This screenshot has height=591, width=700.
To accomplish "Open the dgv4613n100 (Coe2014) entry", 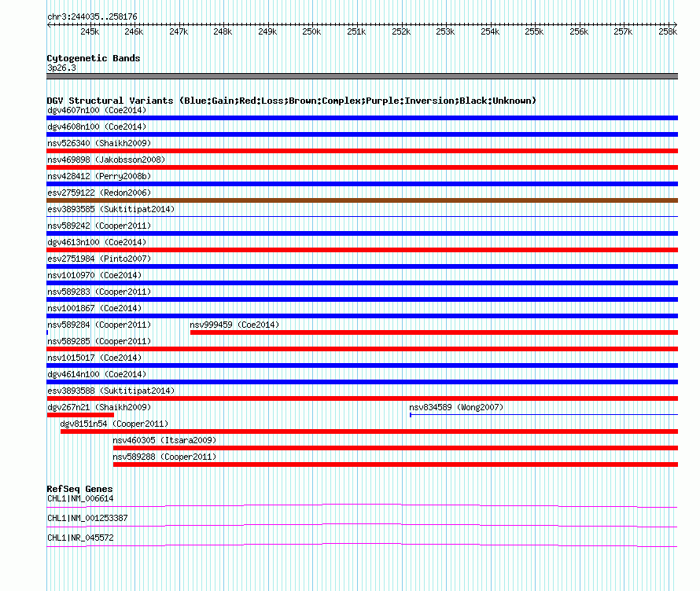I will [x=97, y=242].
